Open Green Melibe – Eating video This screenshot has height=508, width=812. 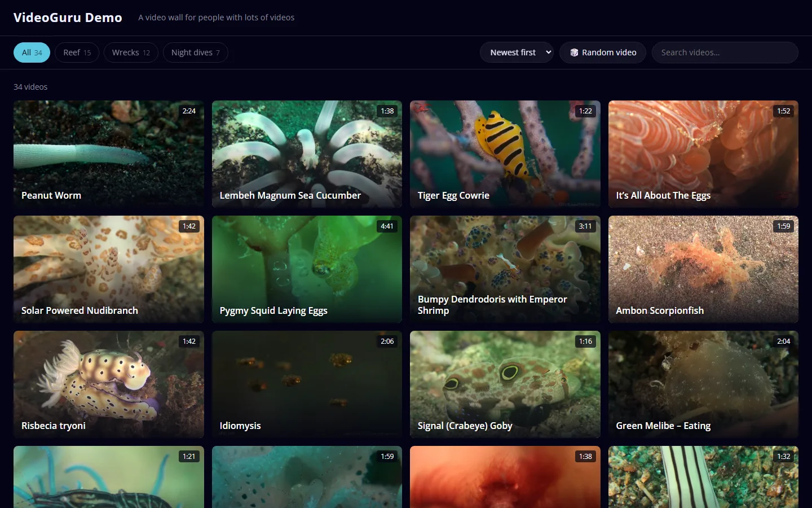[x=703, y=384]
